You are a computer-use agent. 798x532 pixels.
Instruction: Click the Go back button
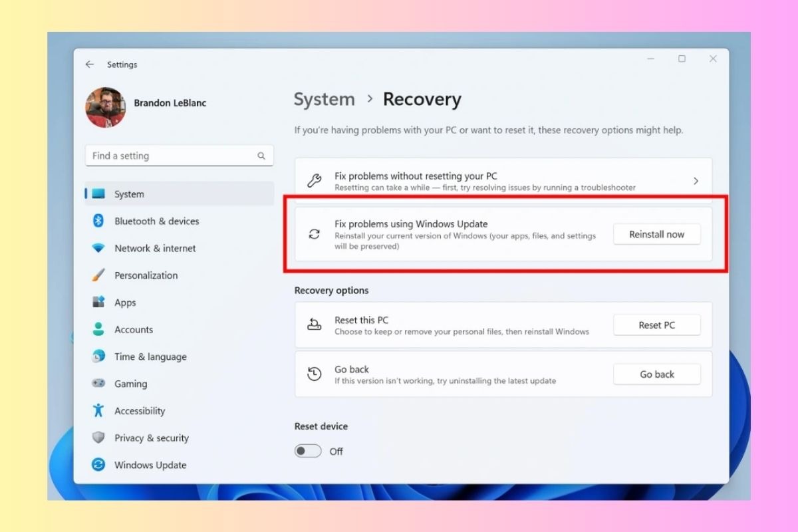pos(657,374)
